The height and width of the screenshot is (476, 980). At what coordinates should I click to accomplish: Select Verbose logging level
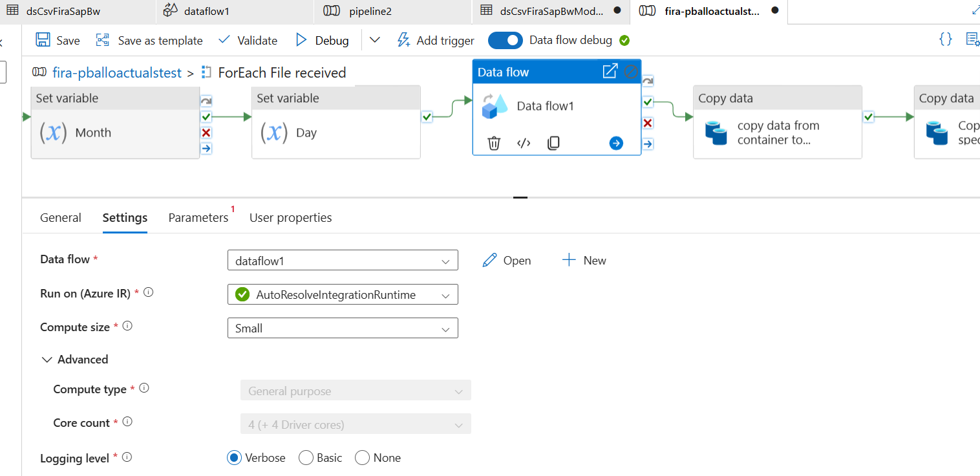tap(234, 458)
